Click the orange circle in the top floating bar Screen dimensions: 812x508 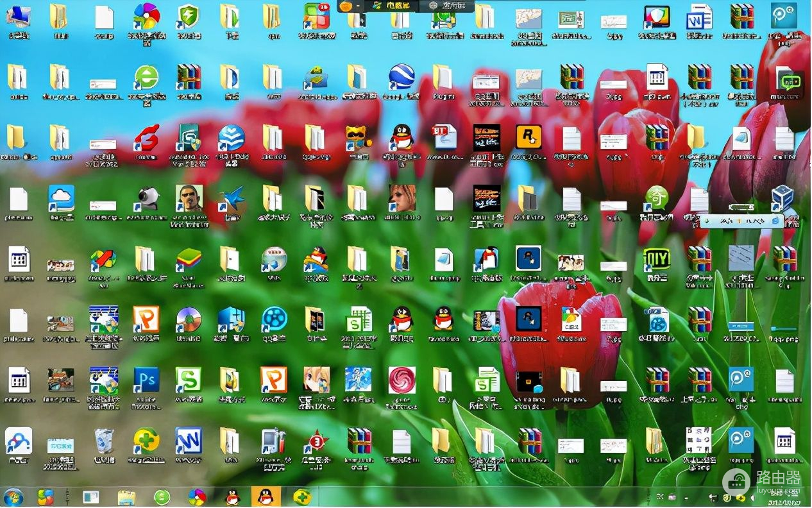click(x=346, y=6)
